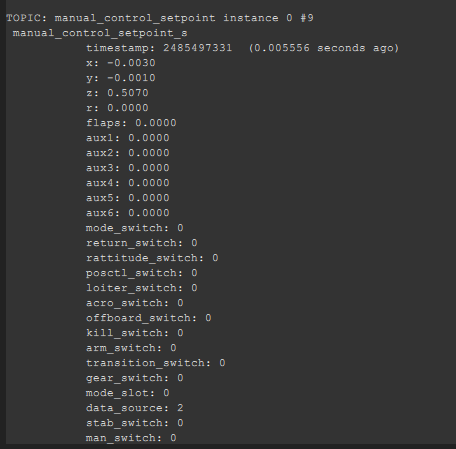Click the man_switch field line

click(131, 438)
